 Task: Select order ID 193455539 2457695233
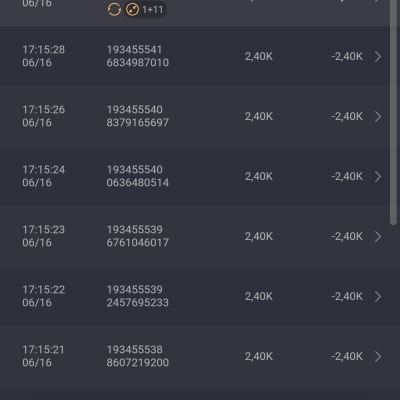click(138, 296)
